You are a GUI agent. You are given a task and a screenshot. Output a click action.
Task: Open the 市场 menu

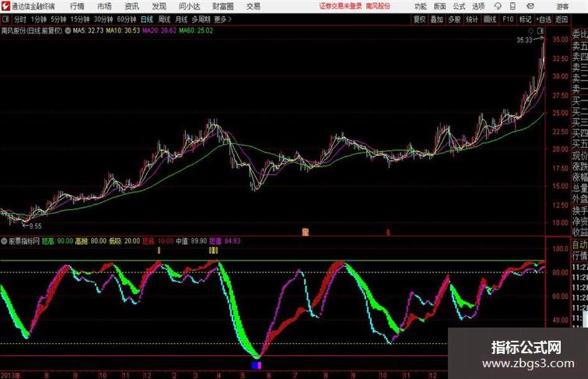105,6
